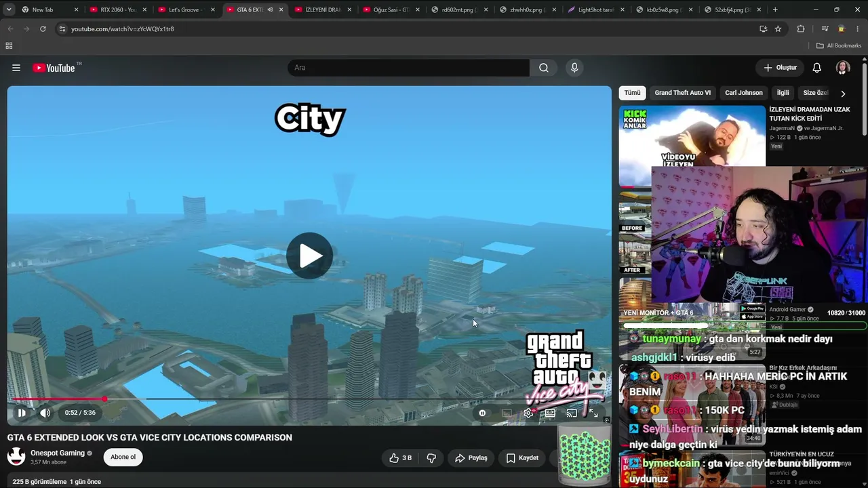Open the player settings gear
The image size is (868, 488).
pyautogui.click(x=529, y=413)
